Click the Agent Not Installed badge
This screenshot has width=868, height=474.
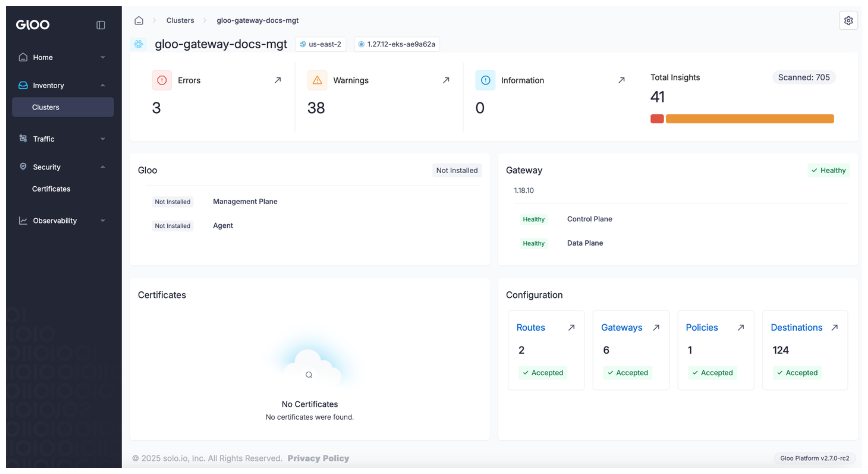(x=172, y=226)
